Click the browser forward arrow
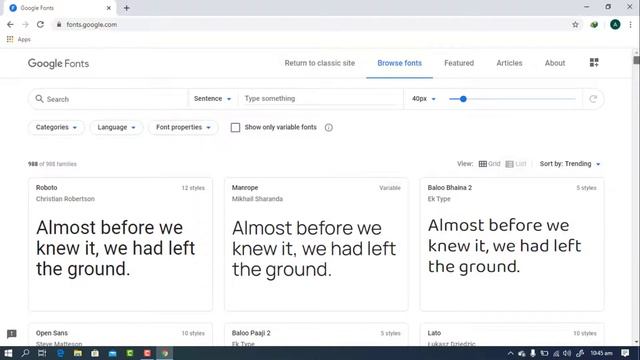This screenshot has width=640, height=360. [x=25, y=24]
